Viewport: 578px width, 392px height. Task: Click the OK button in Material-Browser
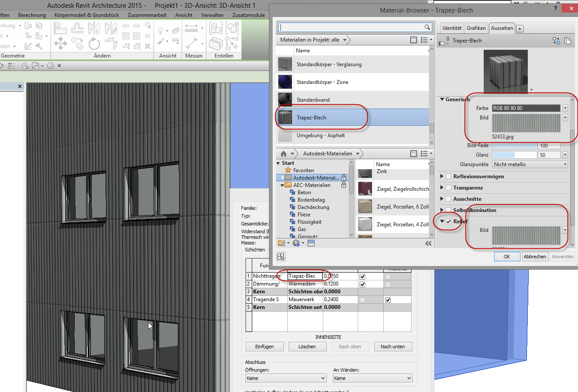point(507,257)
